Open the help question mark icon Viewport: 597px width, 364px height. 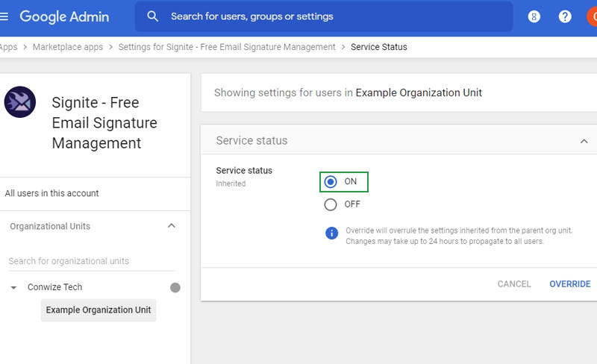pos(565,16)
